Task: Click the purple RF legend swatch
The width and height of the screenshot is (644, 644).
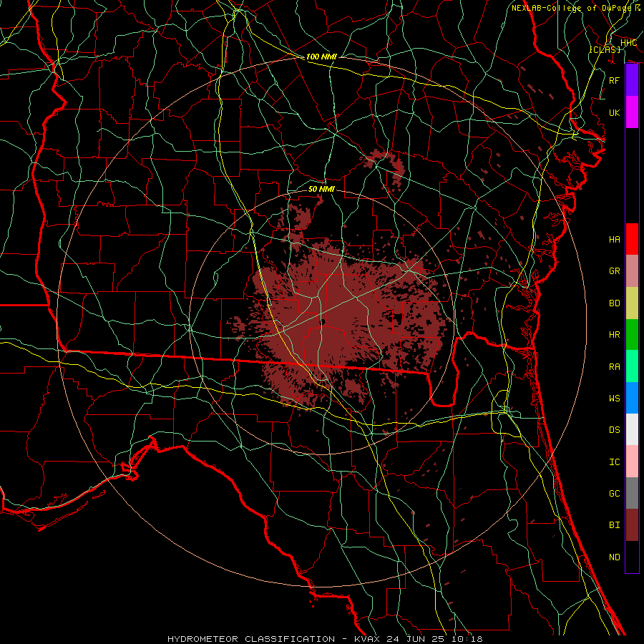Action: [632, 80]
